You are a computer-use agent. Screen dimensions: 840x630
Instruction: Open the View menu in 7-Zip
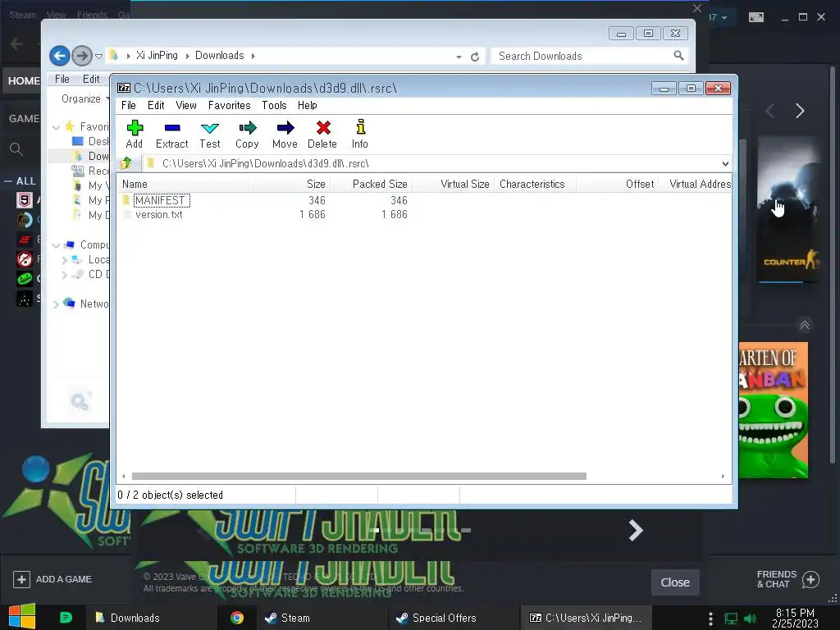186,106
